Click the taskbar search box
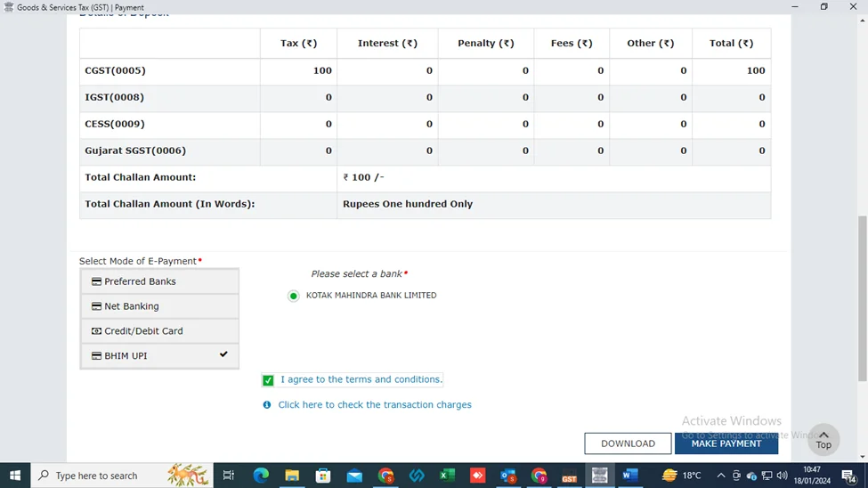Viewport: 868px width, 488px height. coord(122,476)
